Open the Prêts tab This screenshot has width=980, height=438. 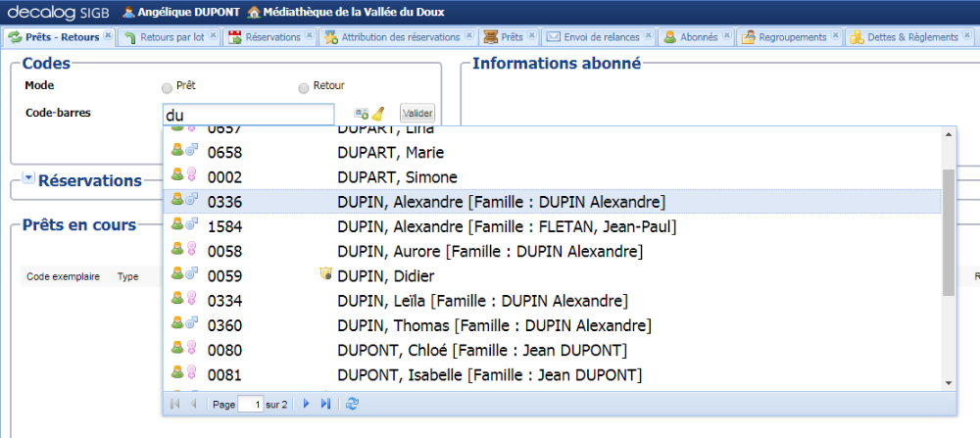512,37
